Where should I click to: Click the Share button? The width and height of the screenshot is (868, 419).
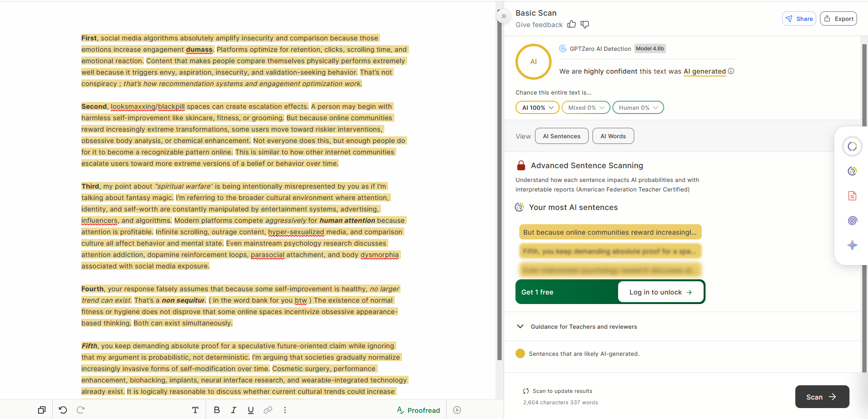pyautogui.click(x=799, y=19)
